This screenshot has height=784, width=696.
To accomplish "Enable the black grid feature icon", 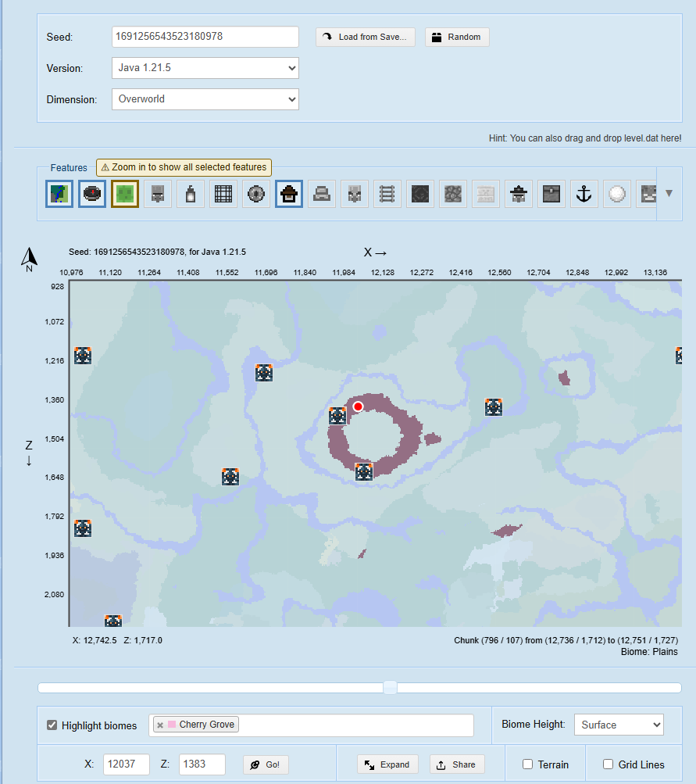I will pos(223,194).
